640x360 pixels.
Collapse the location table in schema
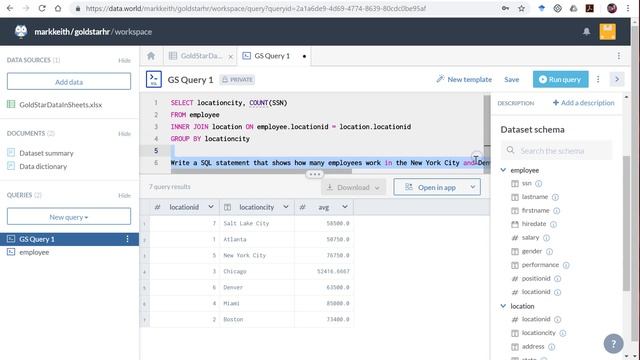503,306
